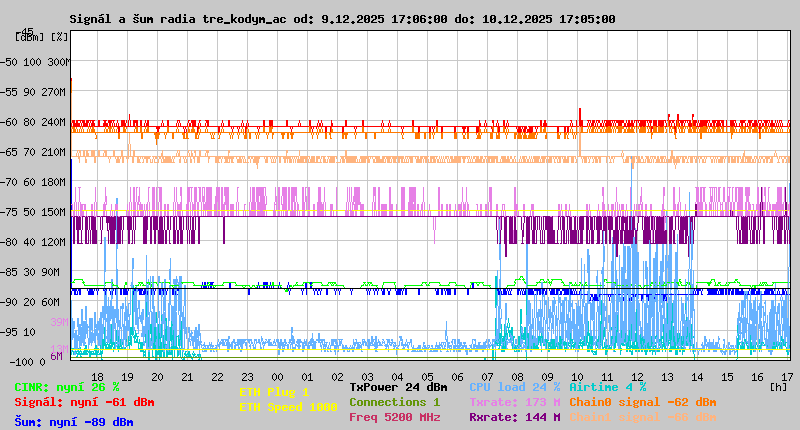Click the 150M y-axis tick label
Screen dimensions: 800x430
54,212
